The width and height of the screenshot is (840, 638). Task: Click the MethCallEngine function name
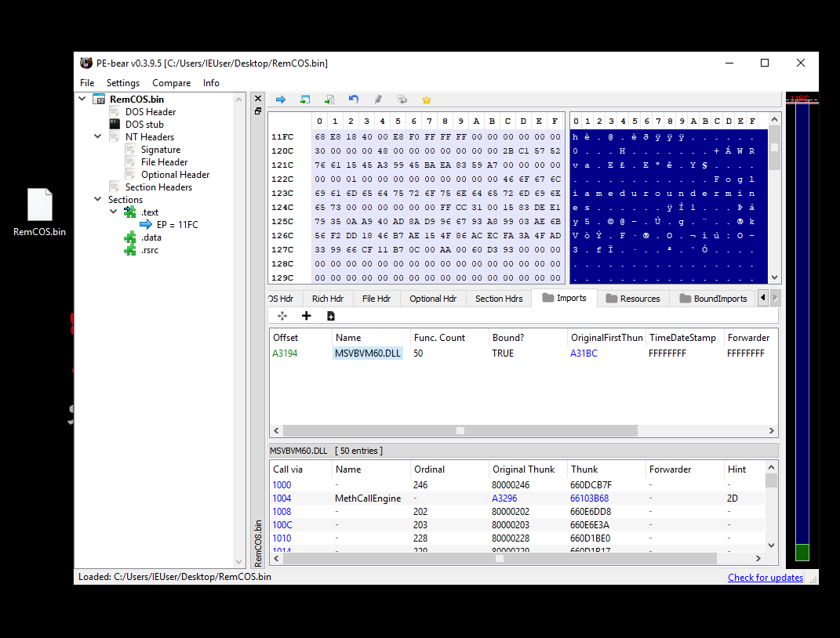coord(368,498)
